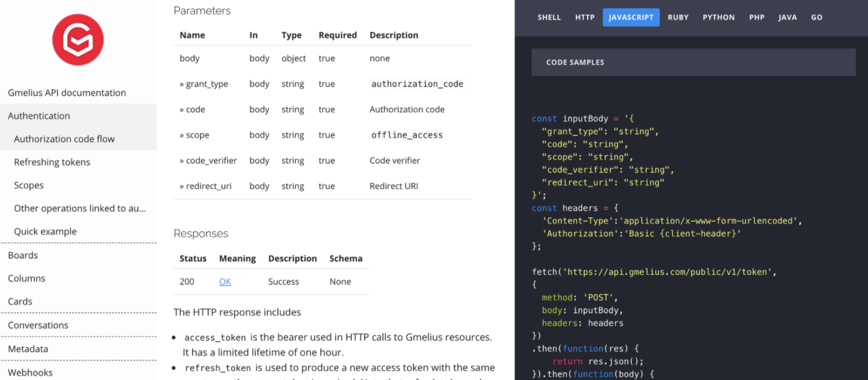Click the Code verifier description cell
The width and height of the screenshot is (868, 380).
click(395, 160)
